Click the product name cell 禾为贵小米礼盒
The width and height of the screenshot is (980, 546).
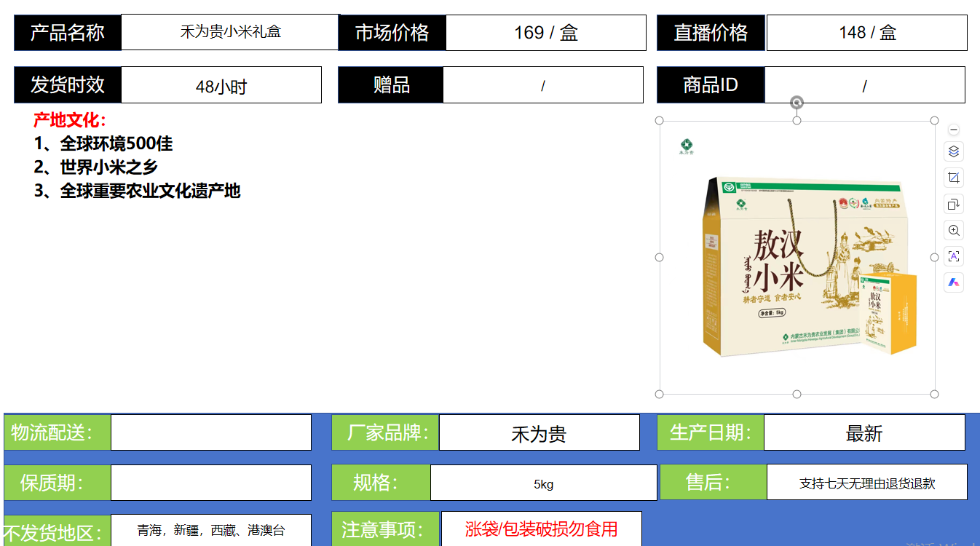pyautogui.click(x=230, y=32)
